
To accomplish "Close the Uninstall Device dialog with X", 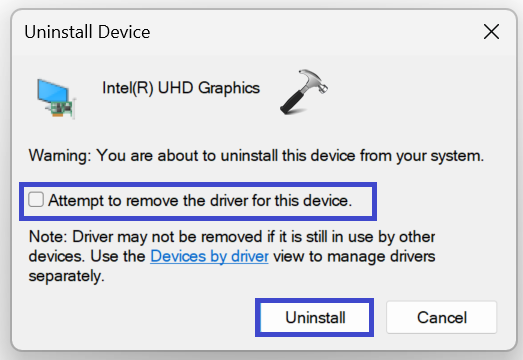I will [x=491, y=32].
